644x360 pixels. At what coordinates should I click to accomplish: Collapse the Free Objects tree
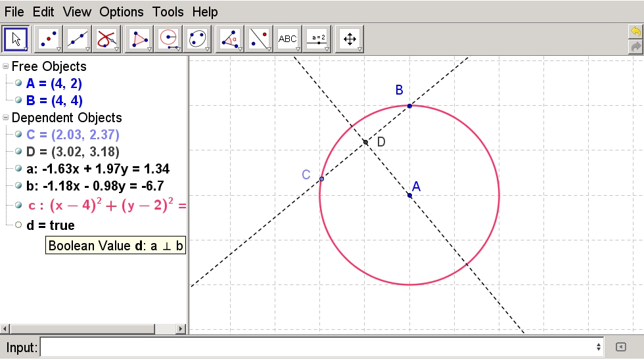tap(6, 66)
